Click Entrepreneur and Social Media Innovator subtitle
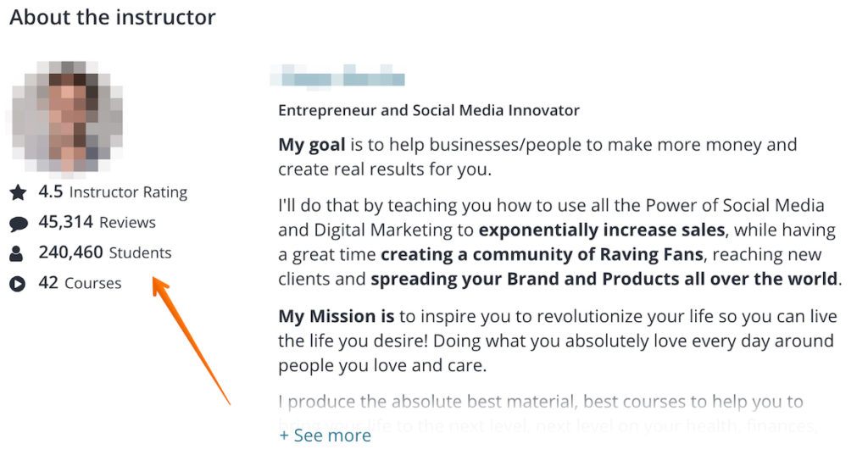This screenshot has width=868, height=466. tap(428, 110)
